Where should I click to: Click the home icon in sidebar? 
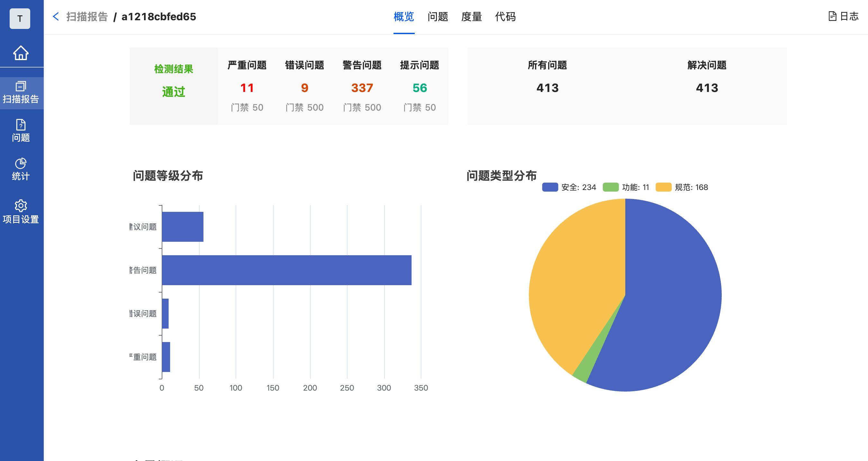21,53
